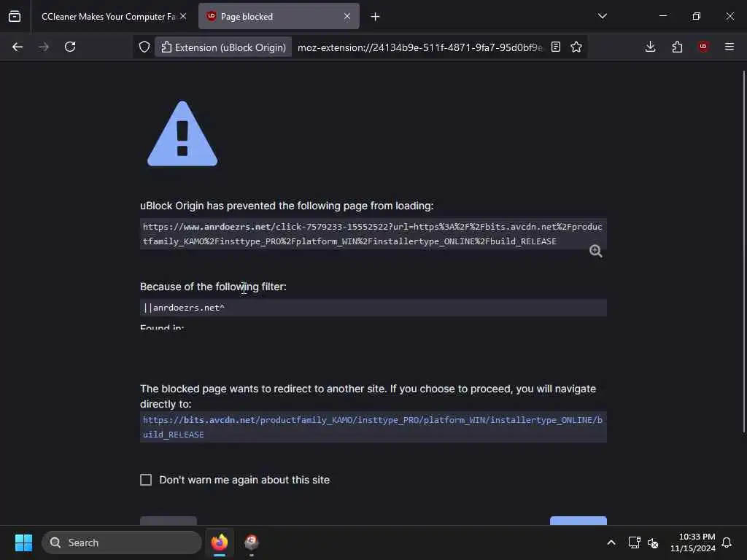Close the Page blocked tab
Viewport: 747px width, 560px height.
click(347, 16)
